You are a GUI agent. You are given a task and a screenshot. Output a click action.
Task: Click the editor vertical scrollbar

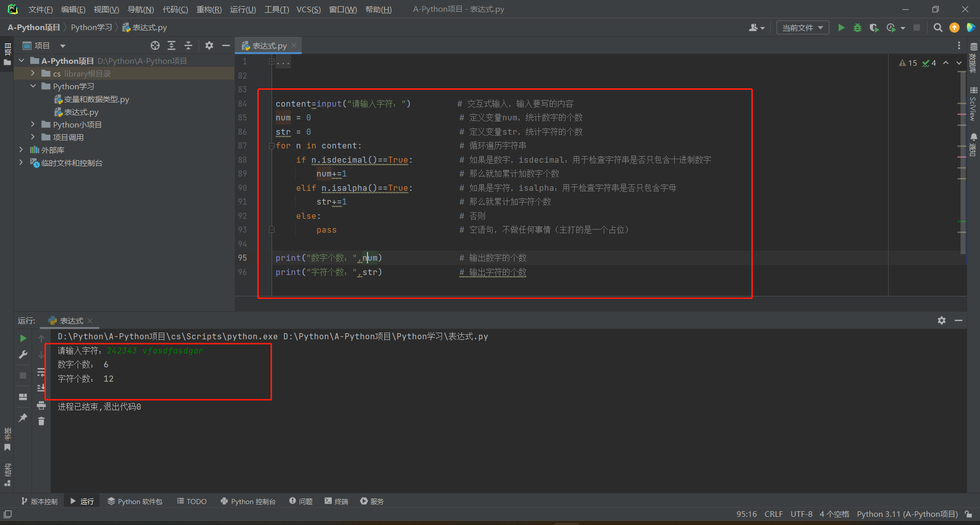tap(962, 163)
